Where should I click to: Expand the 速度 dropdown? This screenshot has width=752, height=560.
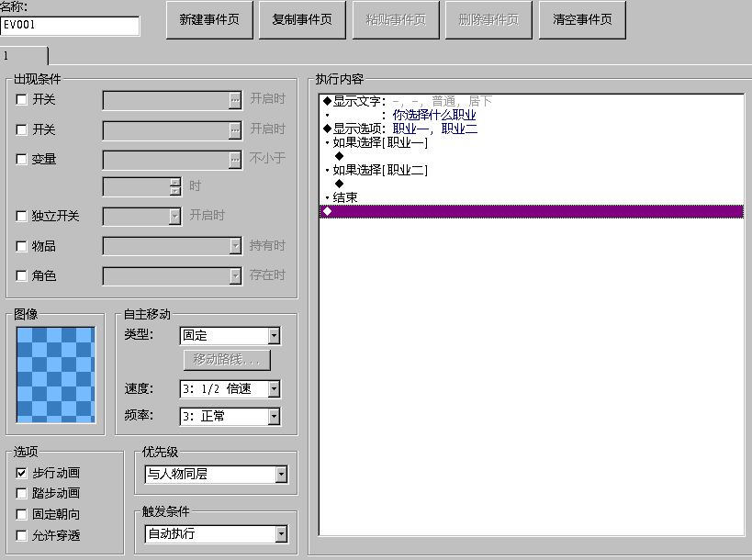click(274, 389)
